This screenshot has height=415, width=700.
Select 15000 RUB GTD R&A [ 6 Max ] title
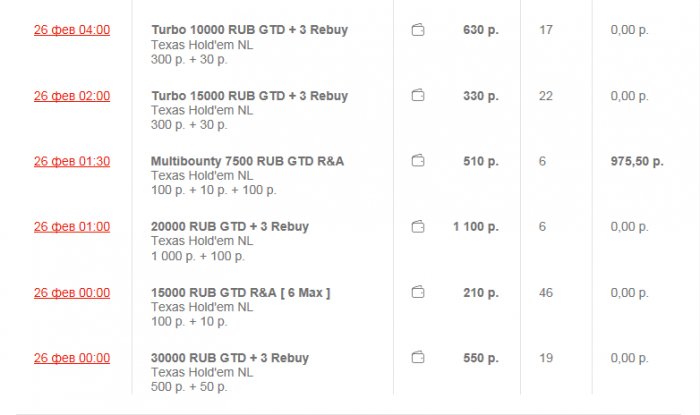(240, 292)
